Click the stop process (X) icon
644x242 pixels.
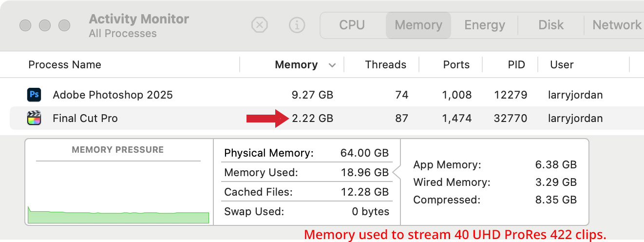click(x=260, y=25)
